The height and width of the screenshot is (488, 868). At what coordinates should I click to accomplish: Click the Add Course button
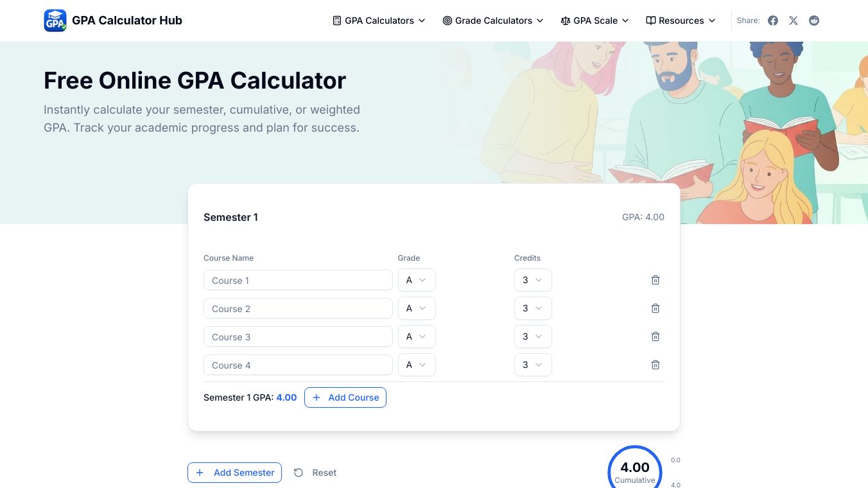(345, 397)
